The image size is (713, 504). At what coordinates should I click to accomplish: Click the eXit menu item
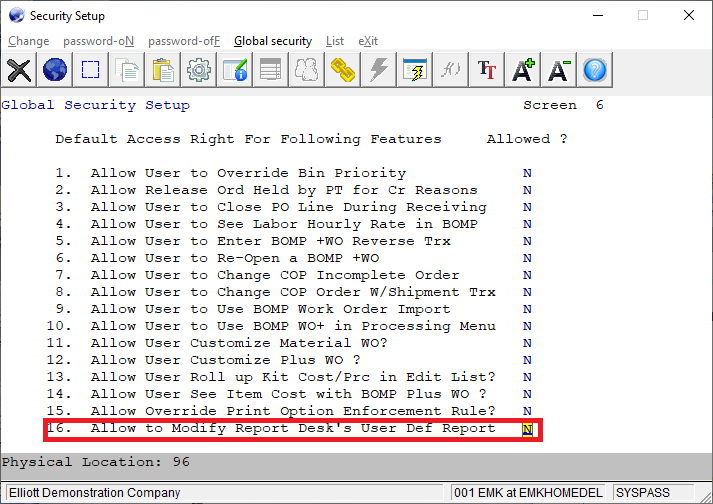[368, 41]
